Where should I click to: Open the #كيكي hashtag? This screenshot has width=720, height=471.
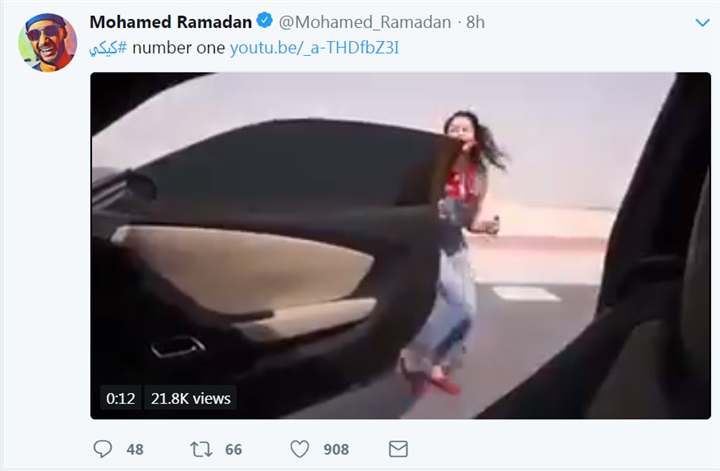point(108,48)
